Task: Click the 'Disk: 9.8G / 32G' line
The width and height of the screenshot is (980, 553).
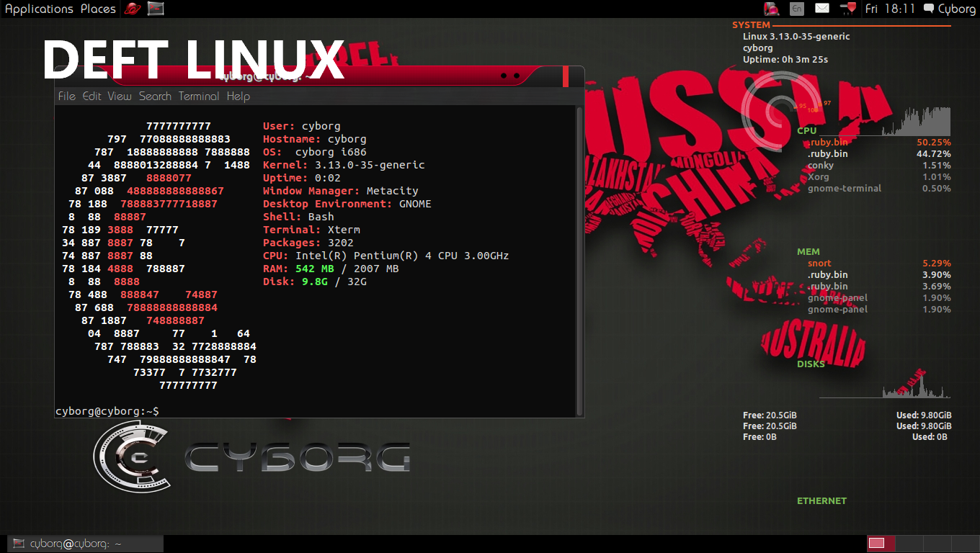Action: (x=315, y=282)
